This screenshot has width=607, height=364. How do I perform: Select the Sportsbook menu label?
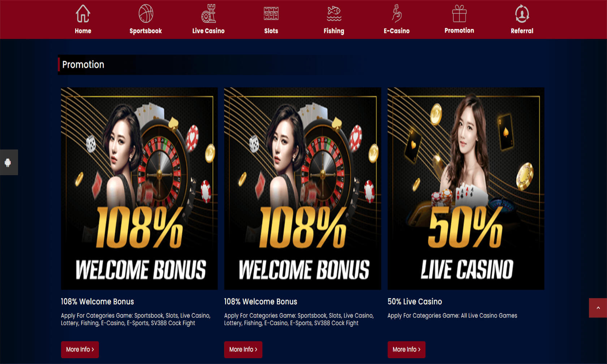point(146,31)
